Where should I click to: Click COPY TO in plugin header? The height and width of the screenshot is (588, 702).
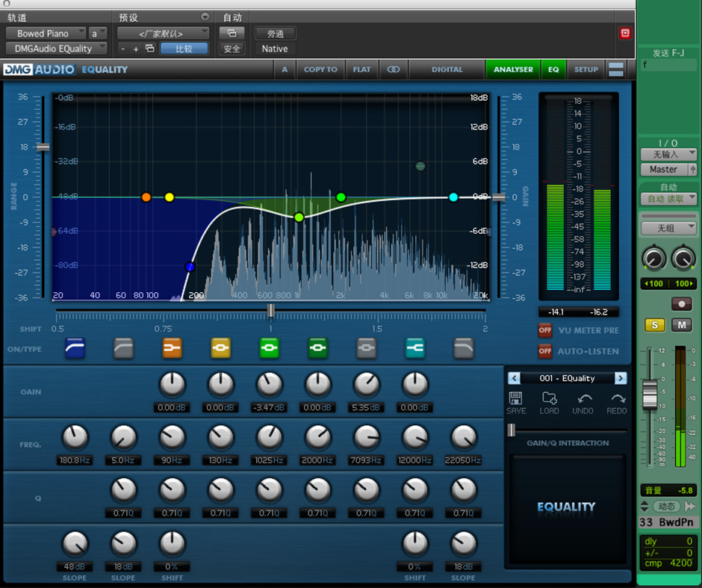[x=320, y=69]
